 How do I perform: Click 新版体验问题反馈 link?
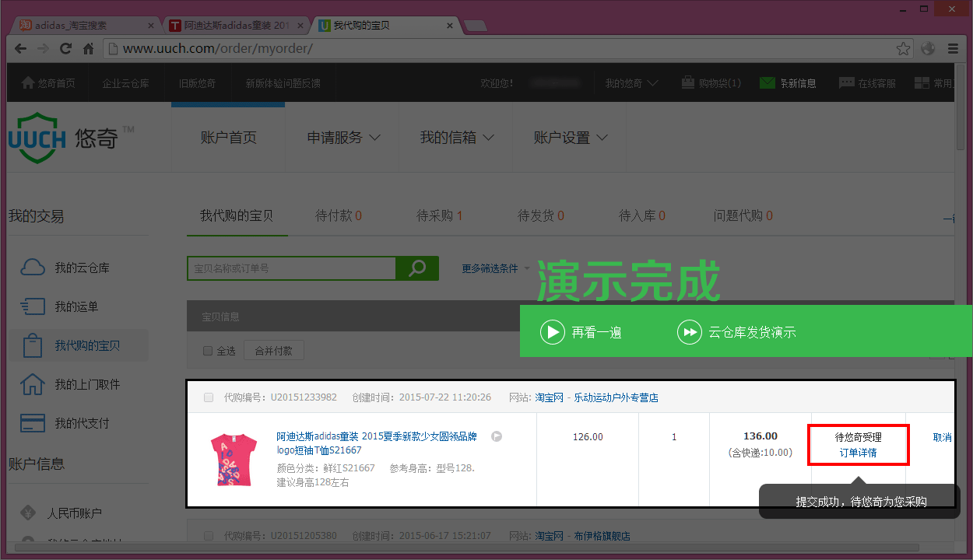(283, 83)
